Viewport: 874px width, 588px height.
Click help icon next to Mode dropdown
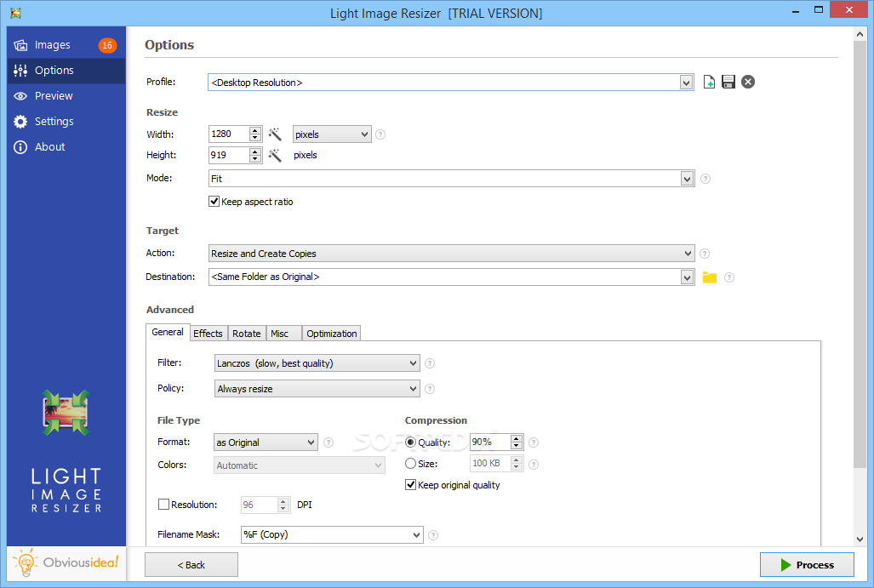(x=705, y=179)
